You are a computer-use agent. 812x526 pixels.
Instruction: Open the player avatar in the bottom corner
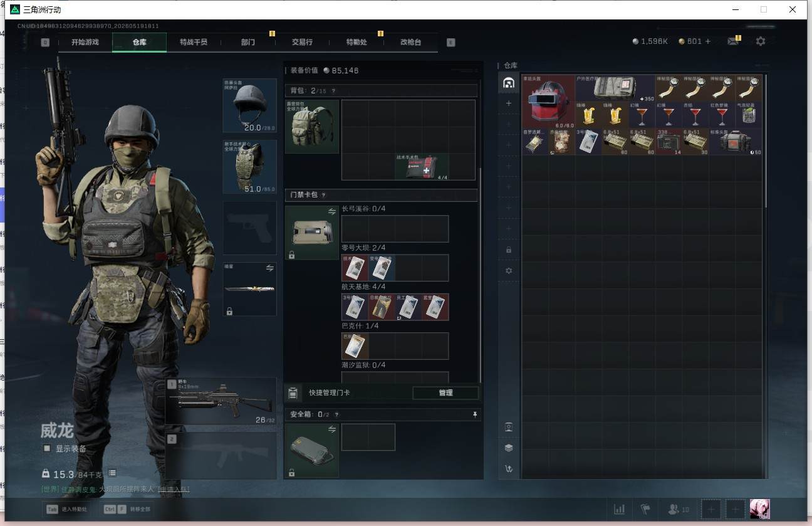point(760,508)
